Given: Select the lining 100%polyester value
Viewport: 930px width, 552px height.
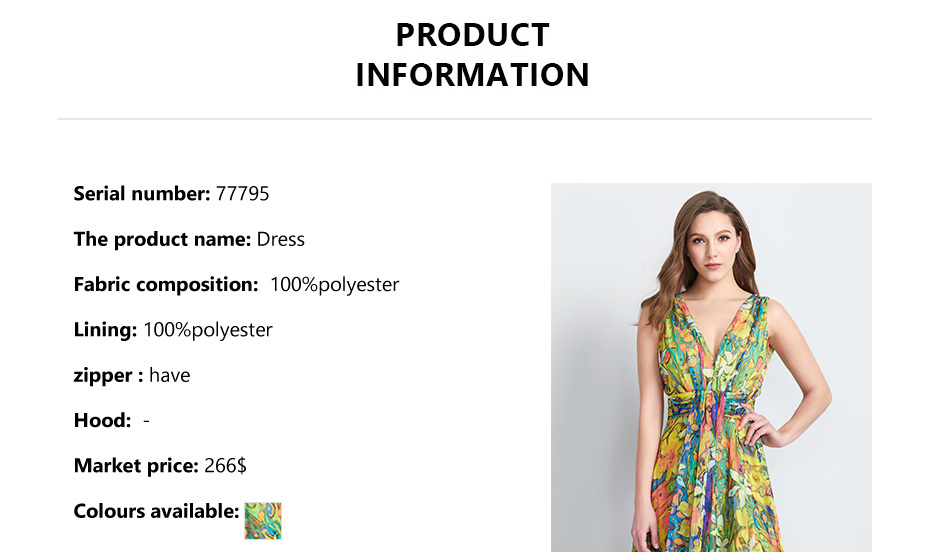Looking at the screenshot, I should pos(208,329).
